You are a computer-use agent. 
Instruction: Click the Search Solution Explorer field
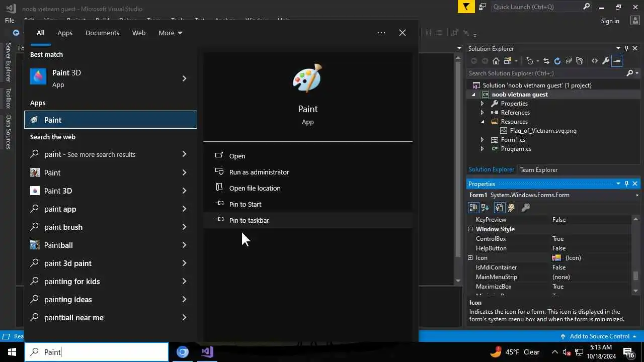click(x=546, y=73)
